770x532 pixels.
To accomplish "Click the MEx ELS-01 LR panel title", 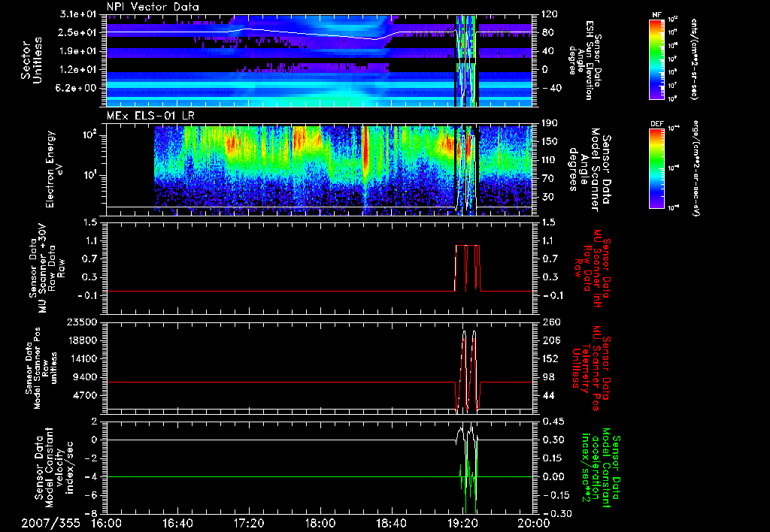I will (x=150, y=116).
